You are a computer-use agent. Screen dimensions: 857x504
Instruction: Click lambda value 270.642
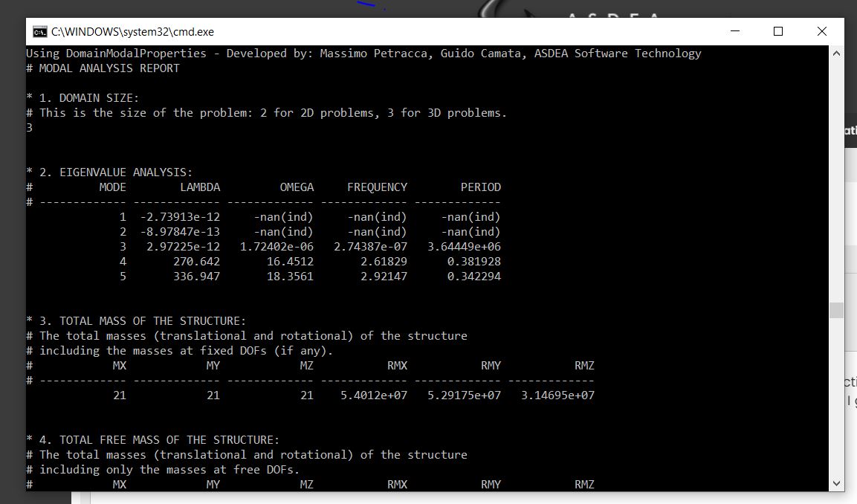[197, 262]
